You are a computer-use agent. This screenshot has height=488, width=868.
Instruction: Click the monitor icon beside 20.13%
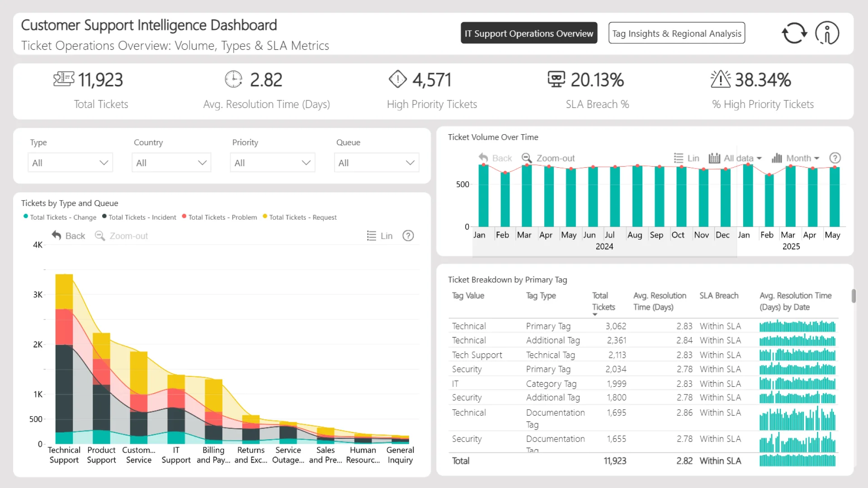coord(557,79)
